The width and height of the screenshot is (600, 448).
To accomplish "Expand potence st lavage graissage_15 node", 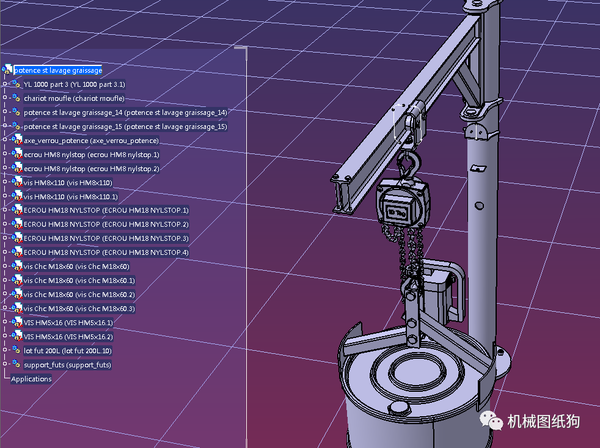I will click(x=5, y=125).
